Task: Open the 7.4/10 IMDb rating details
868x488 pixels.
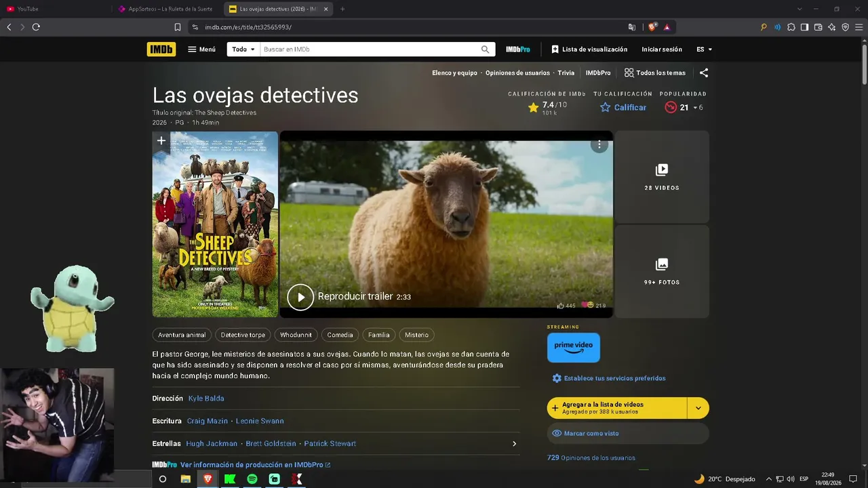Action: 547,108
